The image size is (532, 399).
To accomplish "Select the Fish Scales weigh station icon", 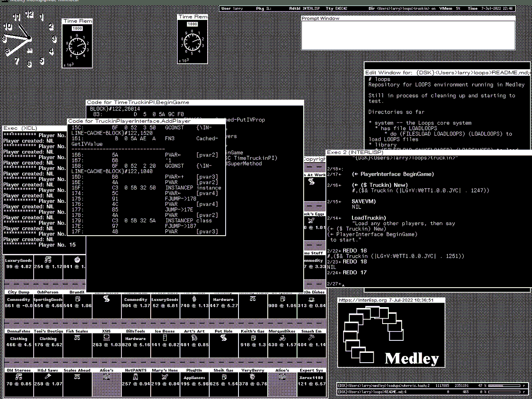I will pos(77,338).
